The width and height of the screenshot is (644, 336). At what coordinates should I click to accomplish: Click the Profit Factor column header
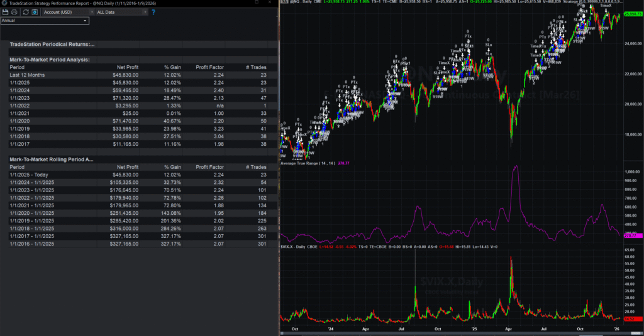click(209, 67)
